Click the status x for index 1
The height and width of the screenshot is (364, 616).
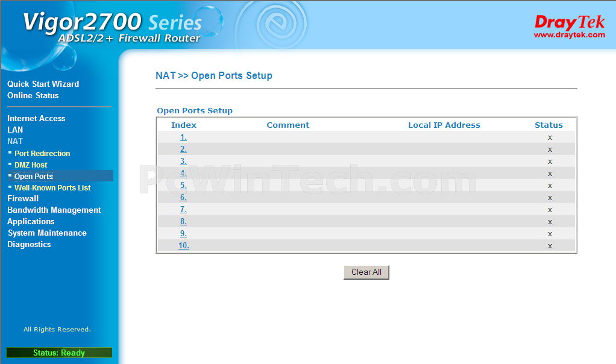click(x=550, y=137)
